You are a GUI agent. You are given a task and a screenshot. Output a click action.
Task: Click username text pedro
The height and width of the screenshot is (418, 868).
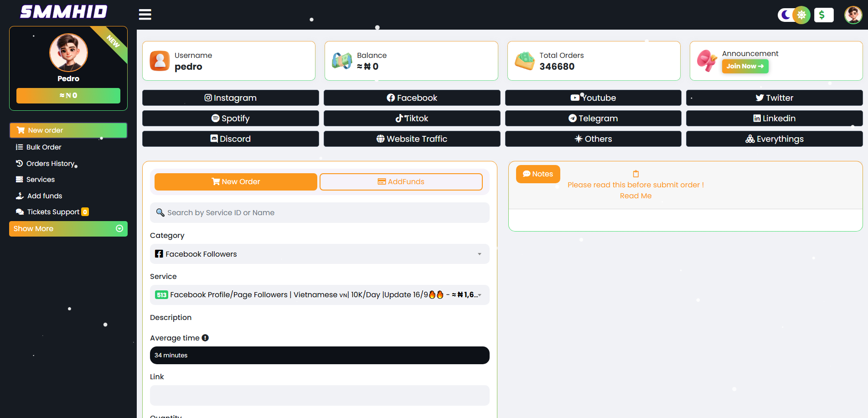click(x=188, y=67)
